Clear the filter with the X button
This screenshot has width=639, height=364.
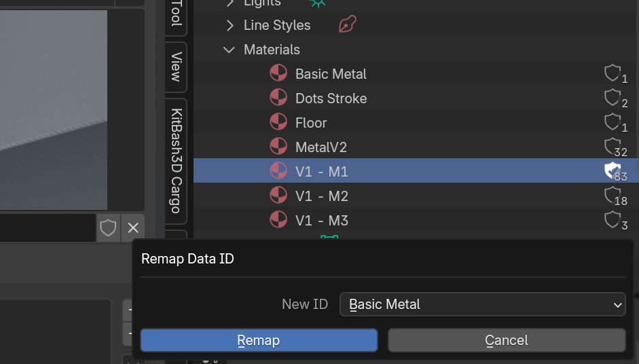tap(133, 228)
